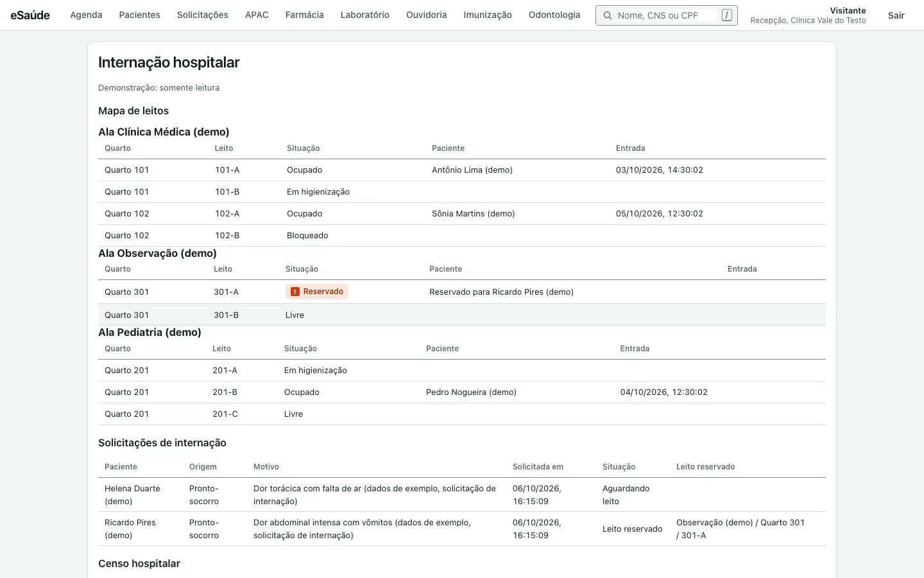Click Helena Duarte admission request row
Viewport: 924px width, 578px height.
click(x=462, y=495)
